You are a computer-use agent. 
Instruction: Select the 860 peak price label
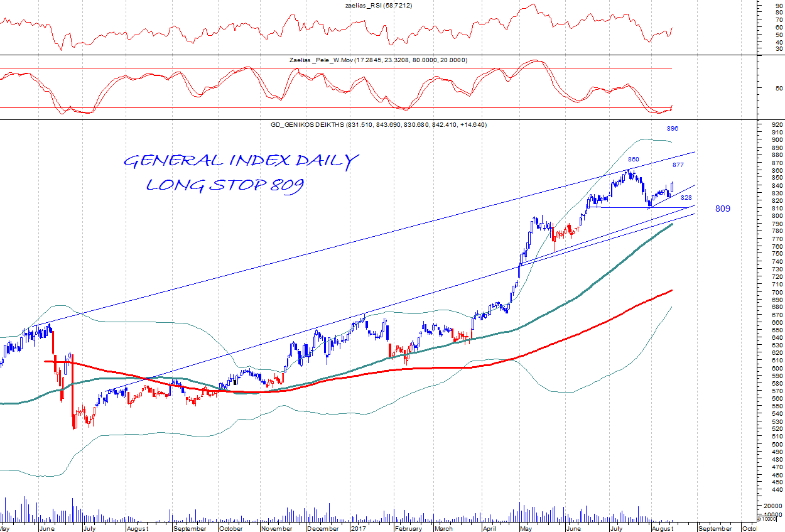(x=634, y=160)
